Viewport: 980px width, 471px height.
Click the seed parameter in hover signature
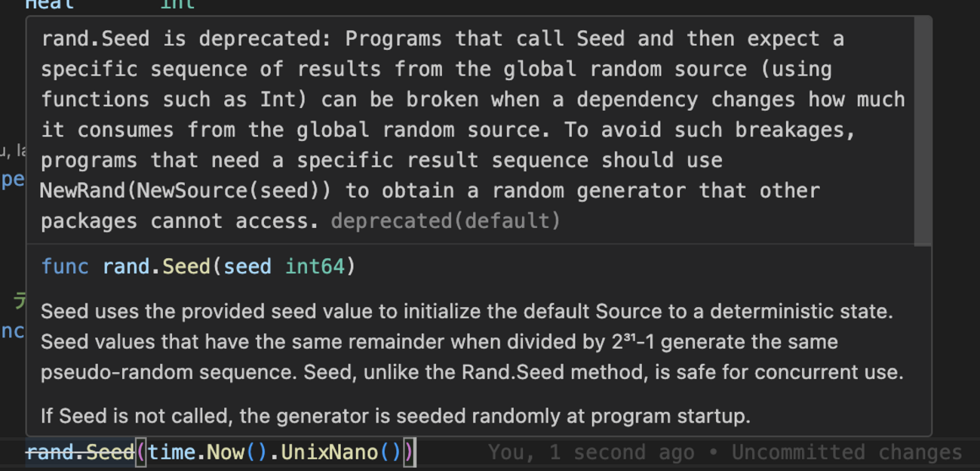coord(247,266)
